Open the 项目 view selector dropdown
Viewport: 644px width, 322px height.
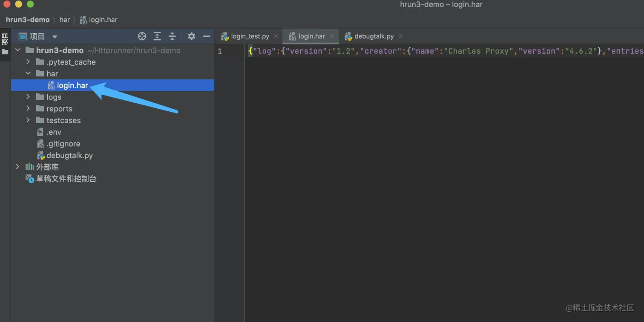(38, 37)
